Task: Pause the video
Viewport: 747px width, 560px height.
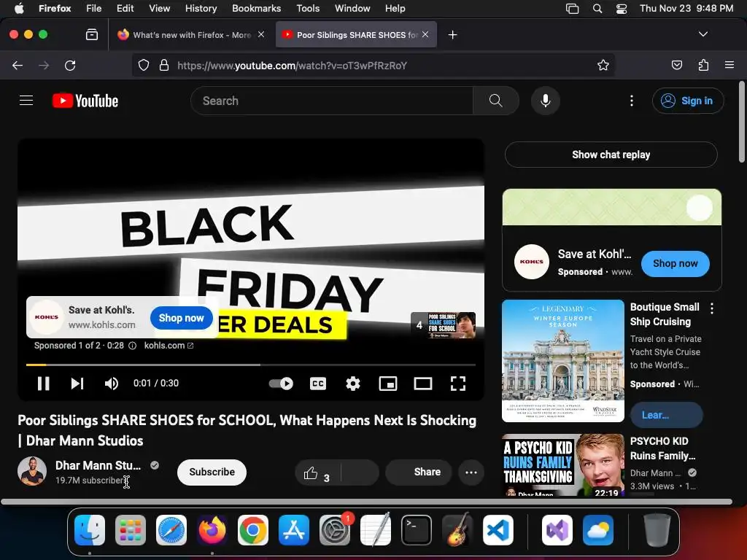Action: 43,384
